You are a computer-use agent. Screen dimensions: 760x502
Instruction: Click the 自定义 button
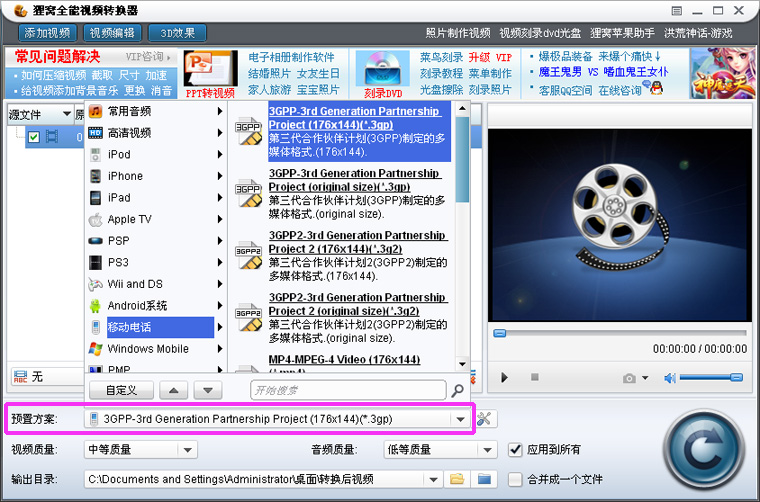(x=121, y=390)
